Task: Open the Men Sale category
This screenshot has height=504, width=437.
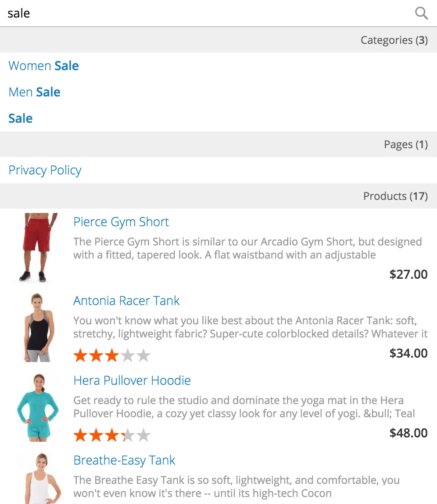Action: [x=34, y=92]
